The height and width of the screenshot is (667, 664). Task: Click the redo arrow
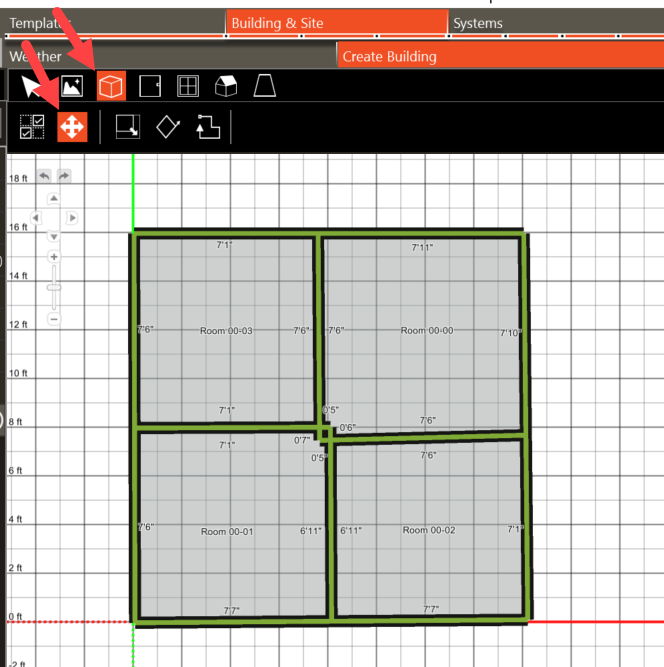pyautogui.click(x=64, y=176)
